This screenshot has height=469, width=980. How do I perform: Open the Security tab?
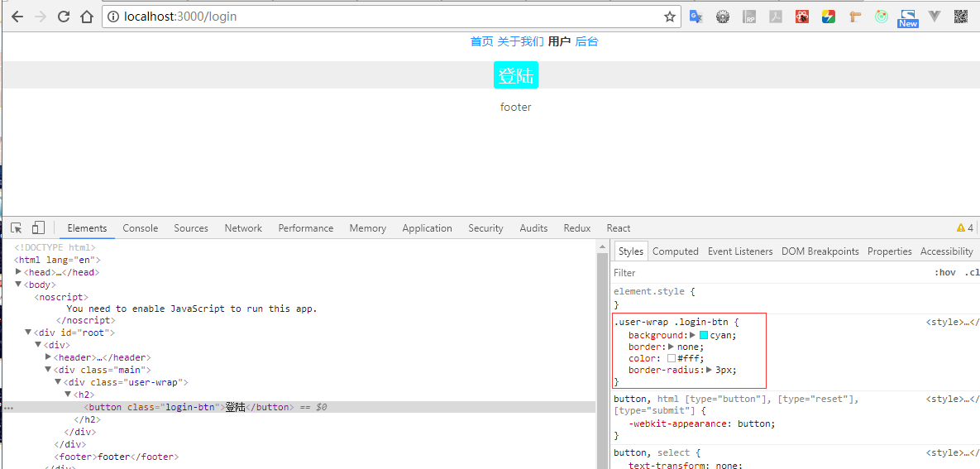485,228
